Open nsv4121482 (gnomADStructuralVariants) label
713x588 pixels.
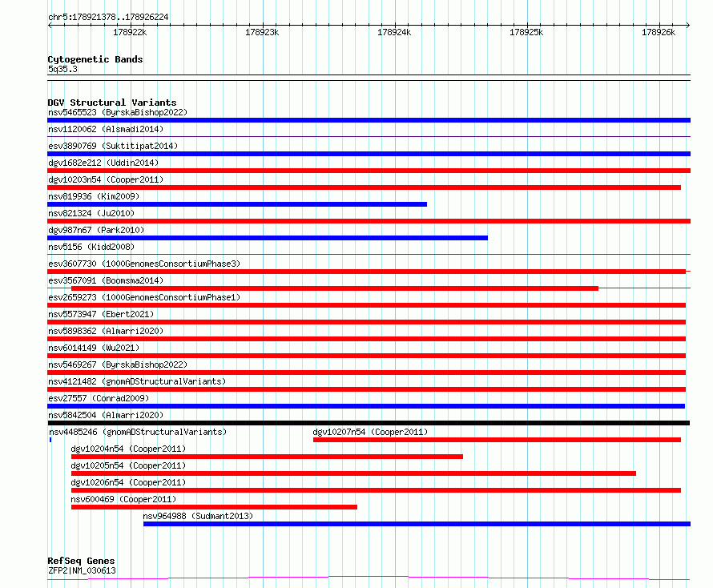pos(137,381)
